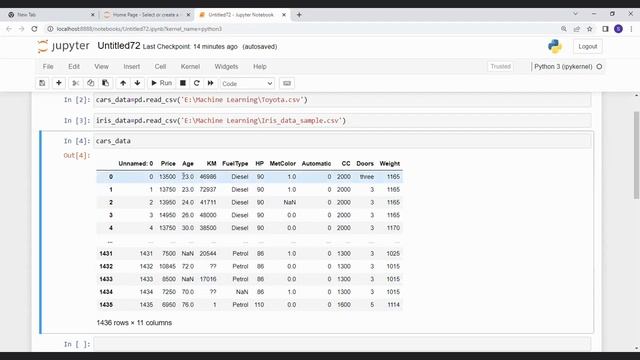Click the Python logo icon
The width and height of the screenshot is (640, 360).
pyautogui.click(x=555, y=46)
